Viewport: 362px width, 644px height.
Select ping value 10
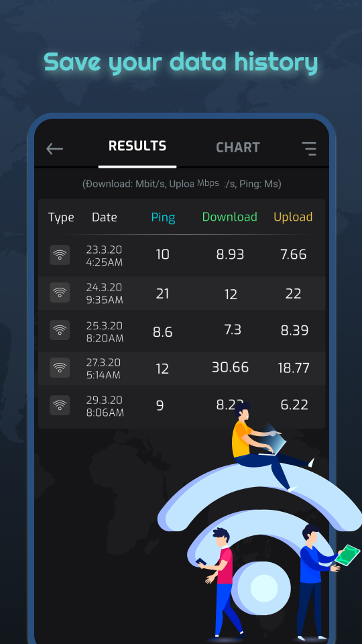click(162, 255)
